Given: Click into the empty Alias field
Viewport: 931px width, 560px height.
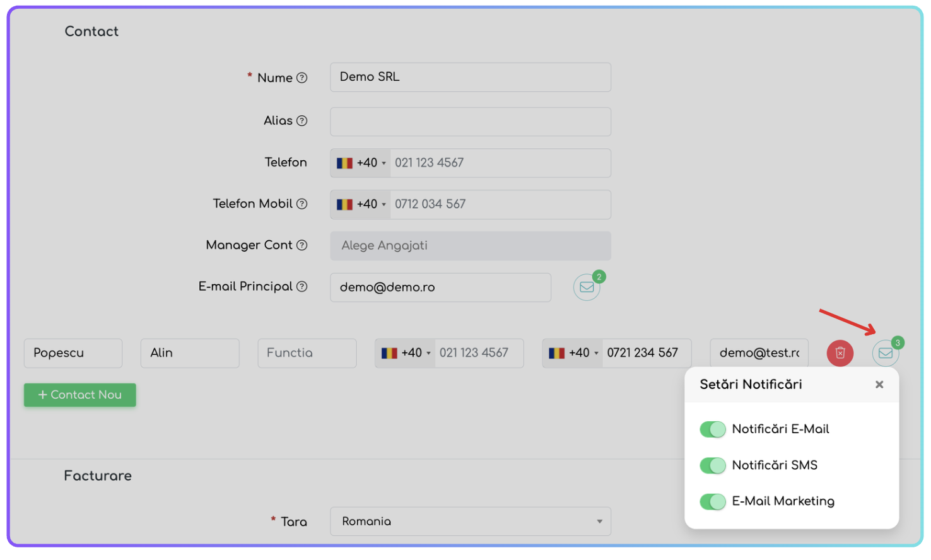Looking at the screenshot, I should point(470,122).
